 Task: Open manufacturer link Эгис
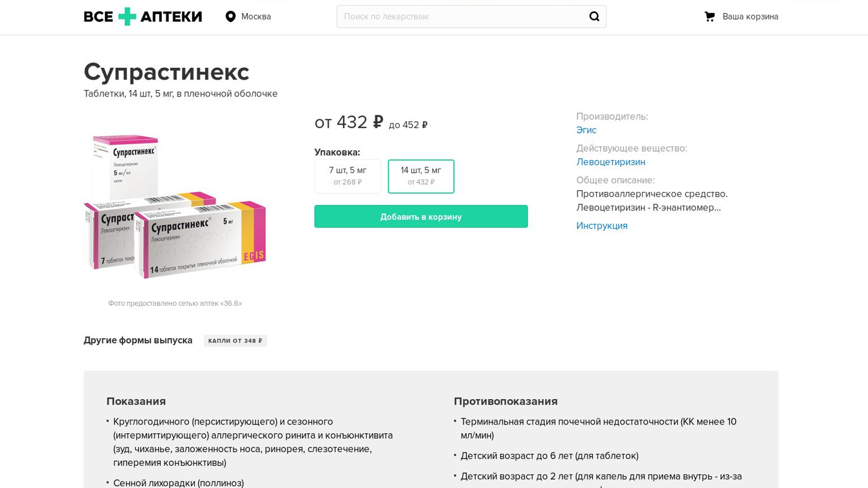click(586, 130)
